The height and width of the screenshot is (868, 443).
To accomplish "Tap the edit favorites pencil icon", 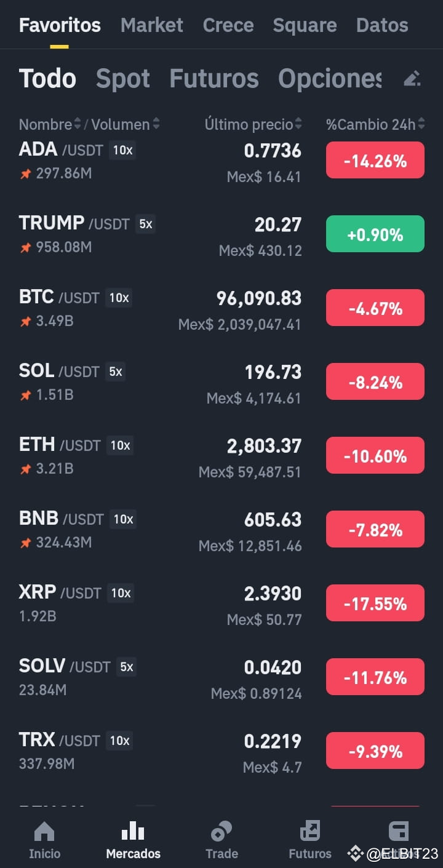I will click(412, 79).
